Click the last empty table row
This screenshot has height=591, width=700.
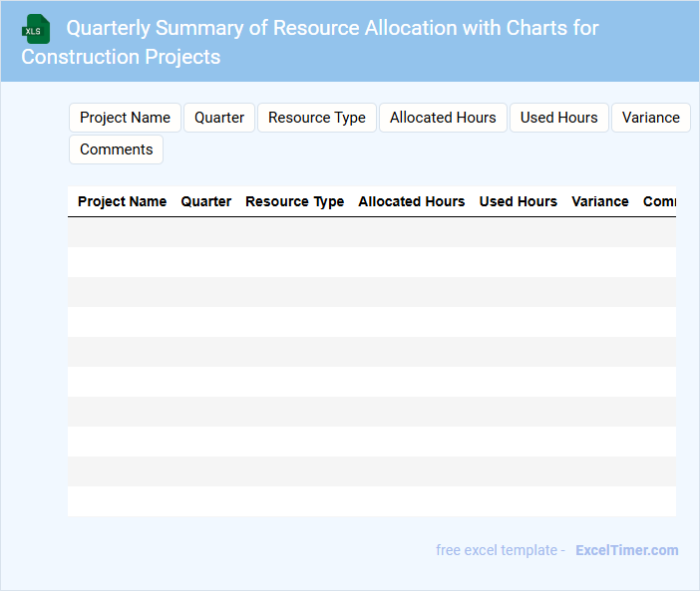[371, 501]
